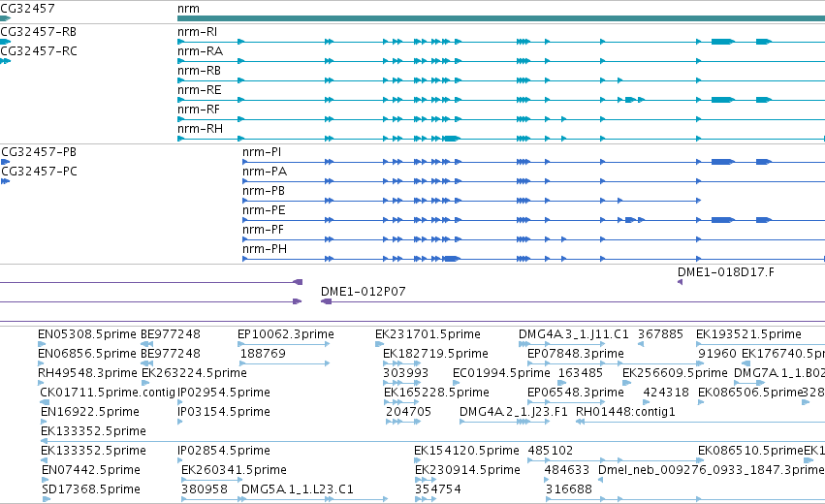Click the nrm-PB protein label
The height and width of the screenshot is (504, 825).
coord(264,191)
